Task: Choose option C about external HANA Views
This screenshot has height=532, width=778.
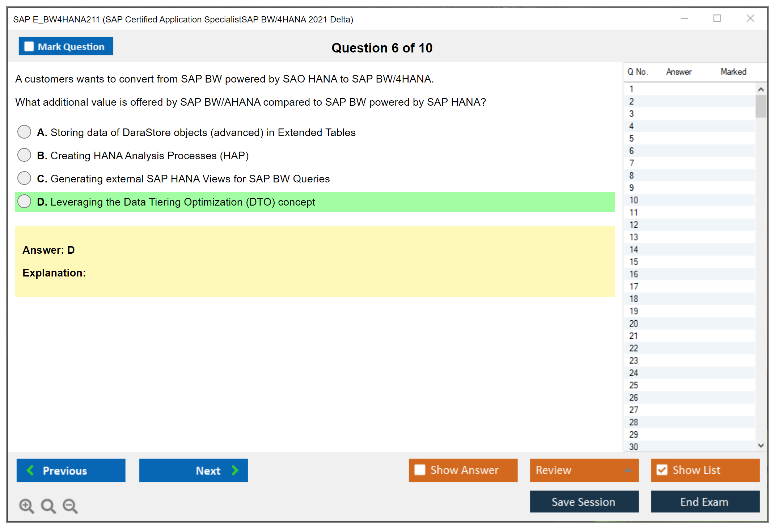Action: (24, 178)
